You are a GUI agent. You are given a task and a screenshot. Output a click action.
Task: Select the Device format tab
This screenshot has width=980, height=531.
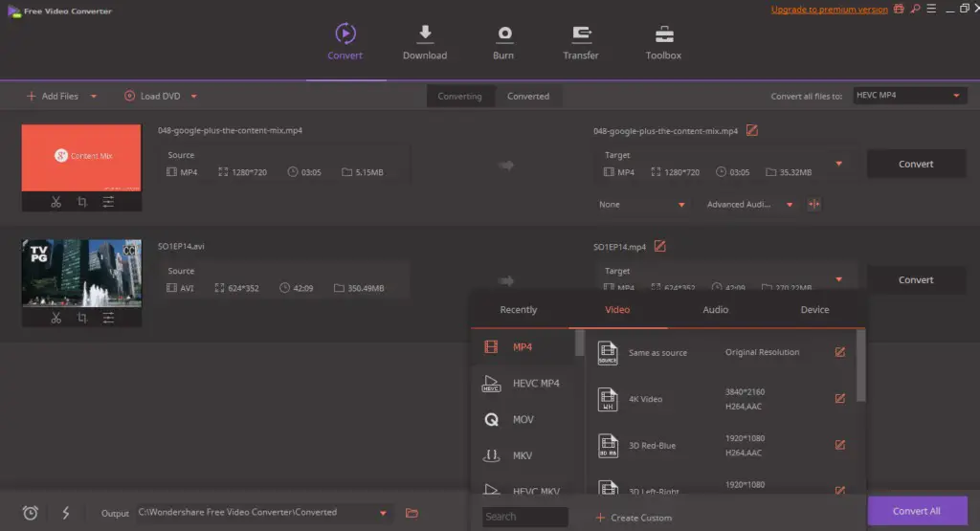click(814, 310)
